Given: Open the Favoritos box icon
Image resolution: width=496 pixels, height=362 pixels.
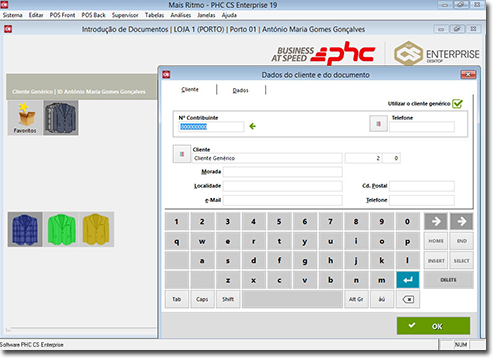Looking at the screenshot, I should click(x=25, y=118).
